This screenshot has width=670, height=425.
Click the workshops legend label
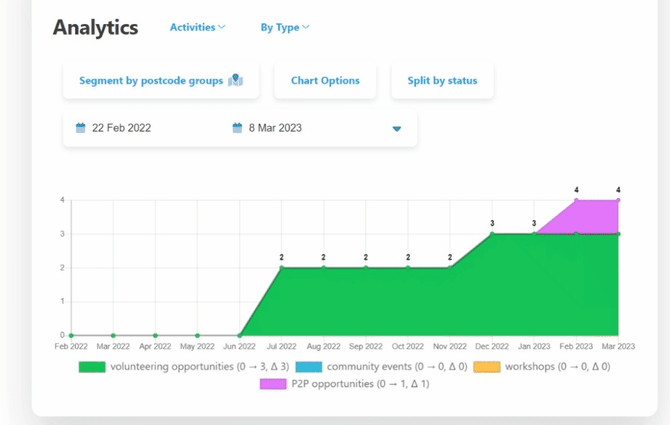[557, 367]
